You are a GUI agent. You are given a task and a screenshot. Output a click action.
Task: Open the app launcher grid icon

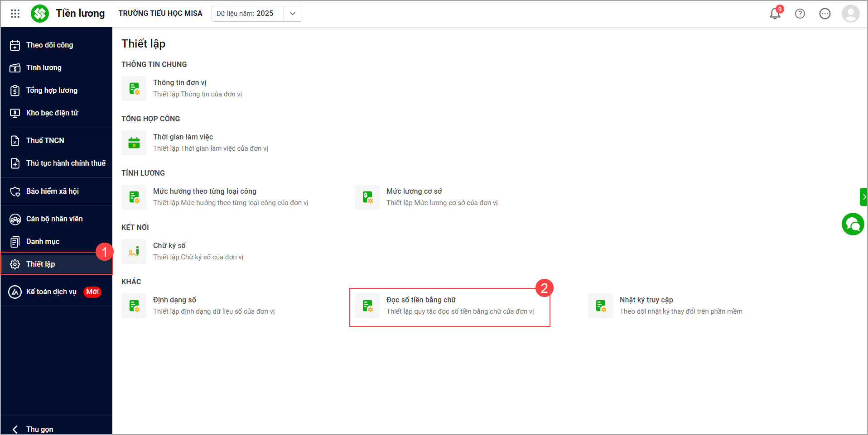(x=15, y=14)
